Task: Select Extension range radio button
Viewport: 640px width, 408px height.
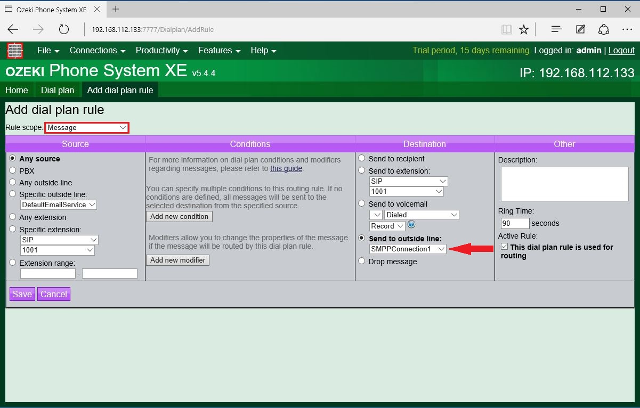Action: [13, 262]
